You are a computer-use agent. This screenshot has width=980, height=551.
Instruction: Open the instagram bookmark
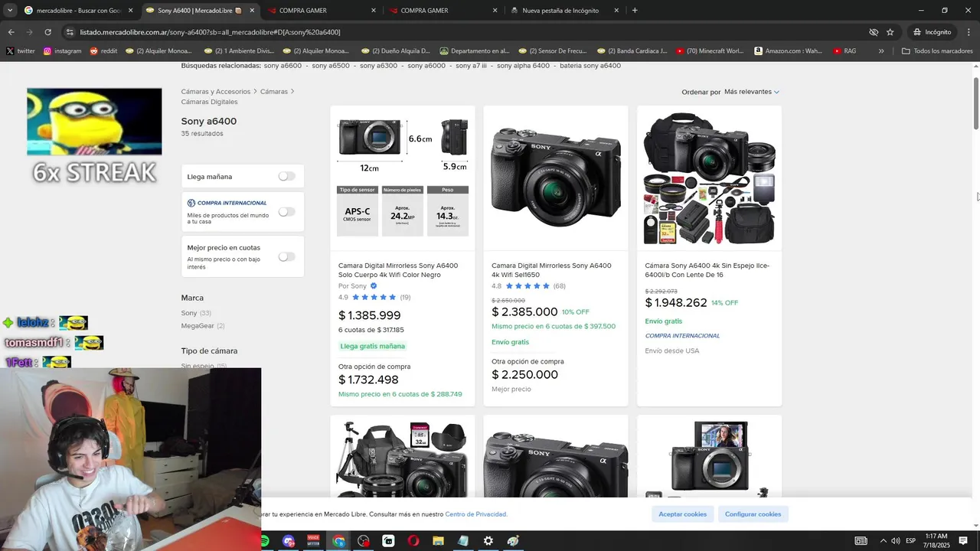pyautogui.click(x=63, y=51)
